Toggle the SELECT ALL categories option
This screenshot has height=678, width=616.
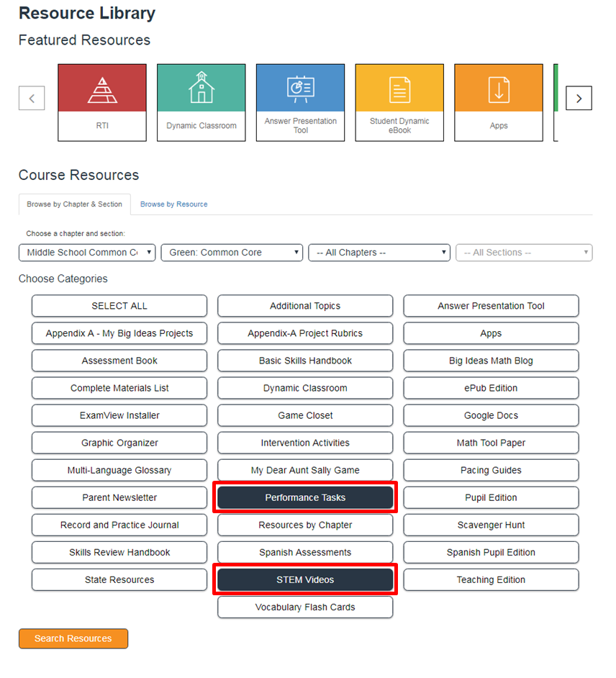click(119, 306)
